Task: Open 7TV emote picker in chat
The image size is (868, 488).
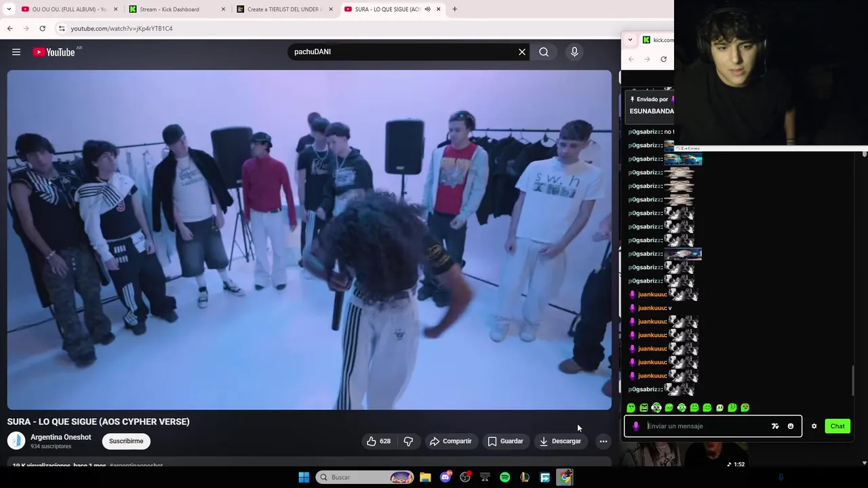Action: coord(775,426)
